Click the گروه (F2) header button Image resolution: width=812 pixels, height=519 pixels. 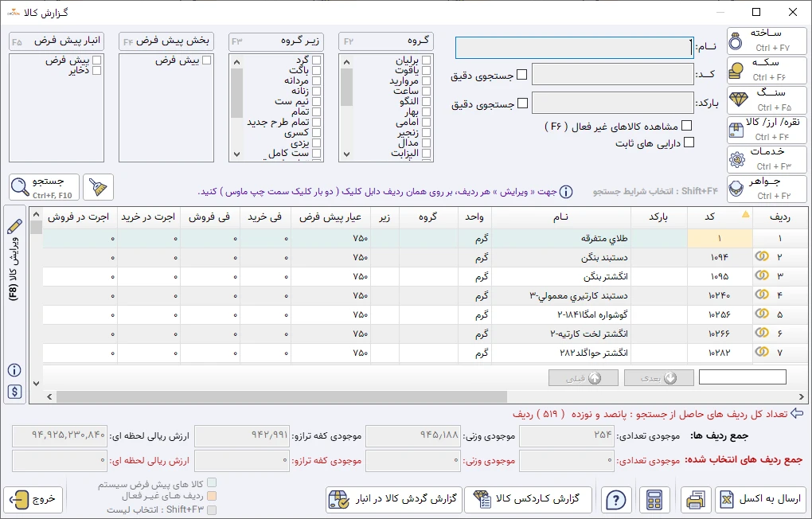tap(386, 41)
